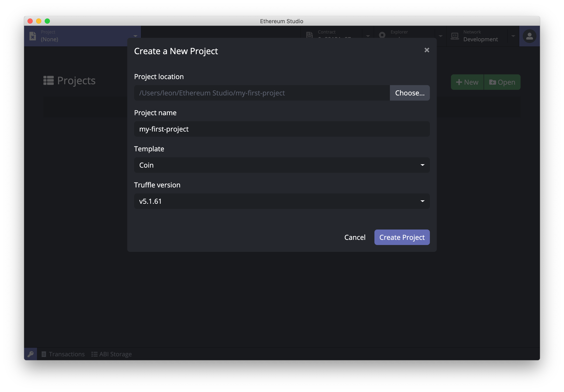Click the Network monitor icon
Viewport: 564px width, 392px height.
(x=455, y=36)
